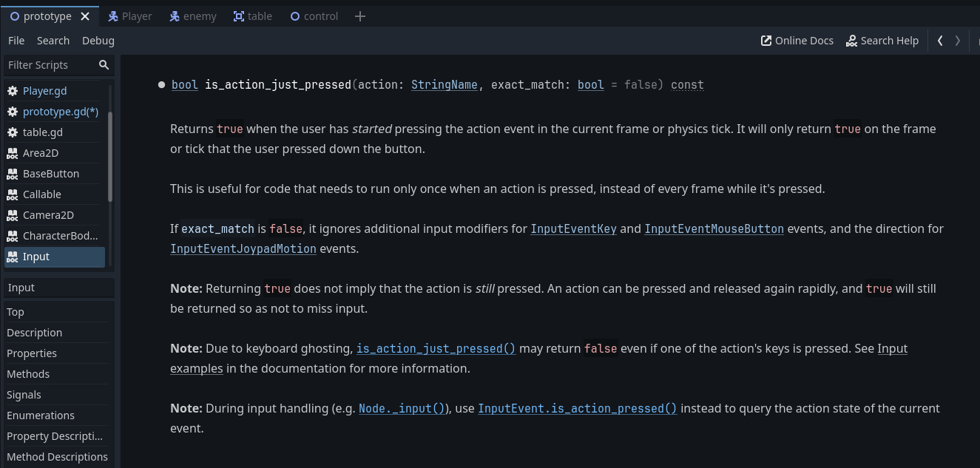Open the InputEventMouseButton link
Screen dimensions: 980x468
(x=714, y=229)
